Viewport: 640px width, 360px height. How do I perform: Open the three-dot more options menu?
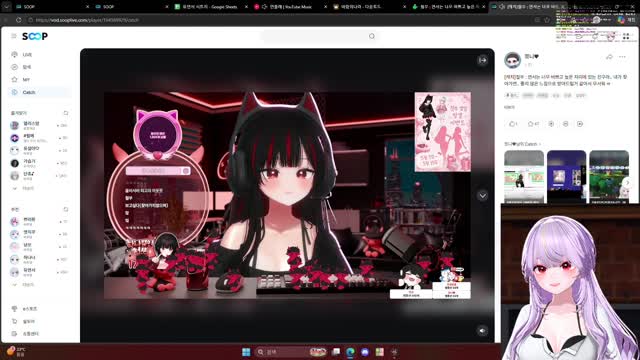pos(622,57)
